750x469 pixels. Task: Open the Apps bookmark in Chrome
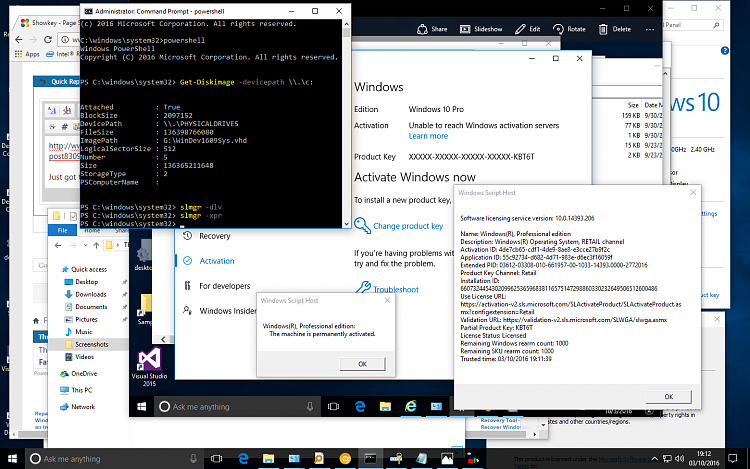(x=27, y=54)
